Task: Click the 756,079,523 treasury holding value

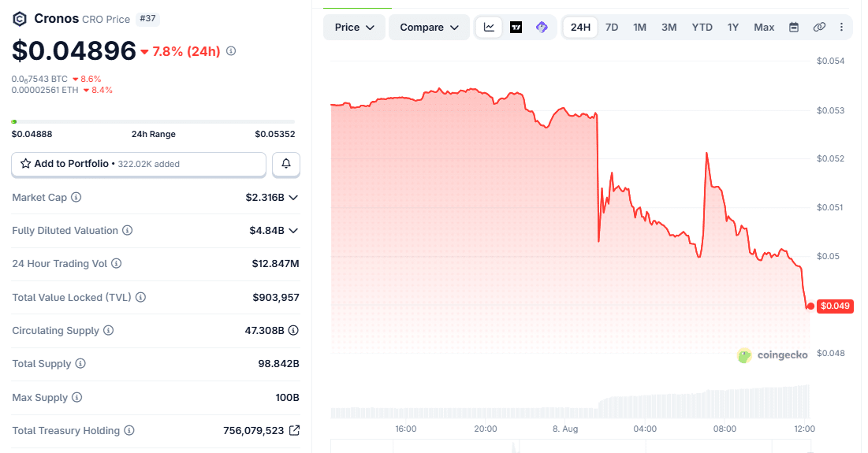Action: pos(254,431)
